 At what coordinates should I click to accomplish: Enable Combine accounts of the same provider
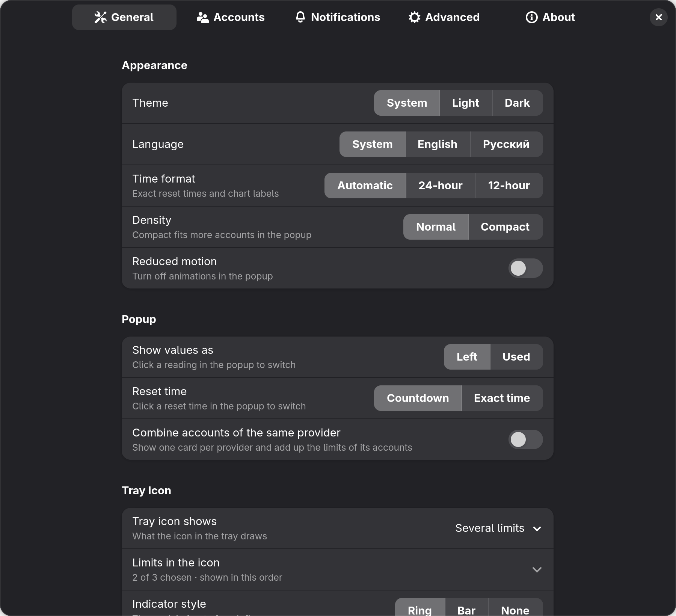coord(526,439)
